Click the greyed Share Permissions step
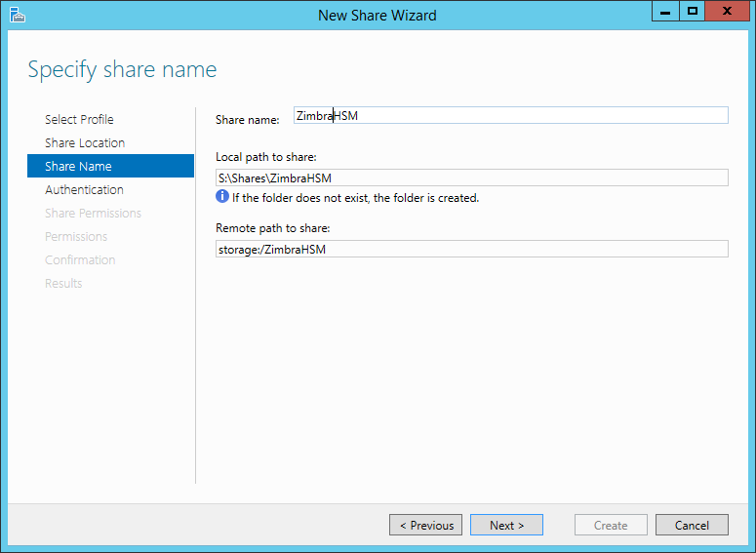 pos(93,213)
